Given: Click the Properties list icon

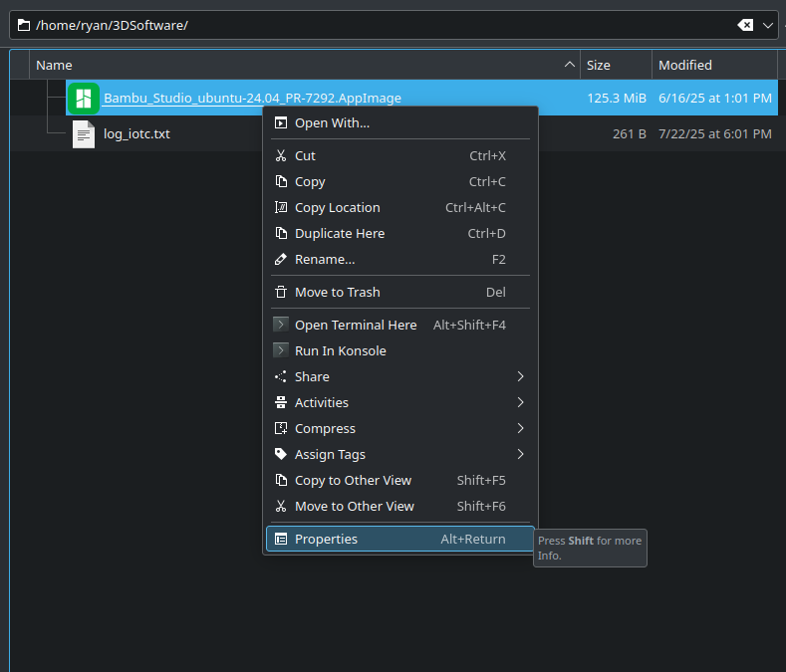Looking at the screenshot, I should (x=281, y=540).
